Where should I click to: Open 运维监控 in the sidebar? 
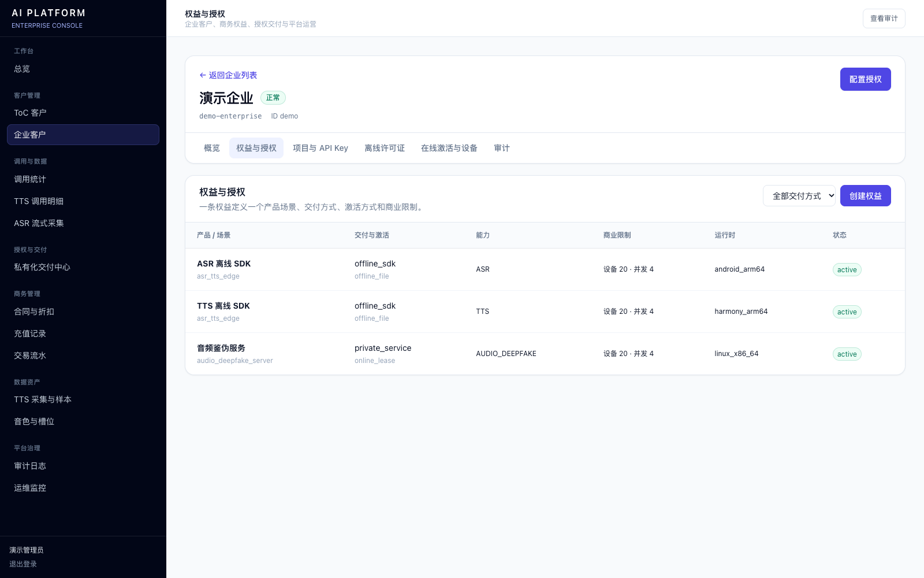click(x=83, y=488)
